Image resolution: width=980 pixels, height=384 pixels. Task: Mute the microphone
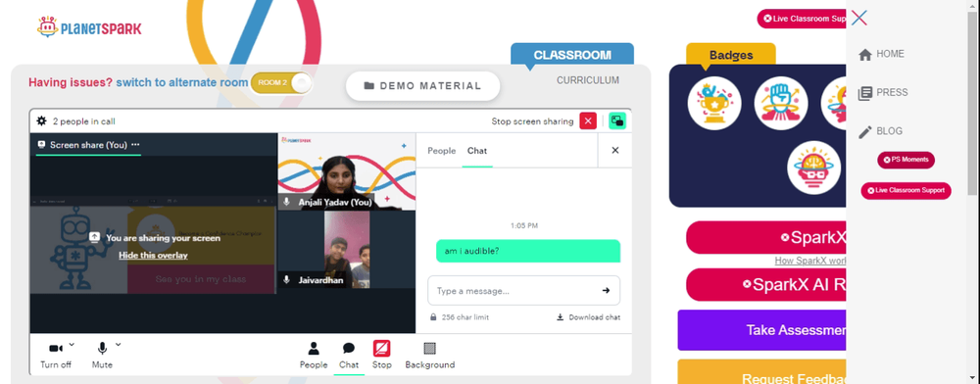[x=102, y=356]
